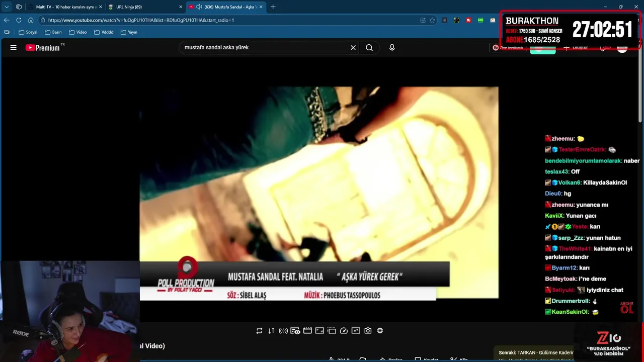This screenshot has height=362, width=644.
Task: Open enhancer settings gear below video
Action: [380, 331]
